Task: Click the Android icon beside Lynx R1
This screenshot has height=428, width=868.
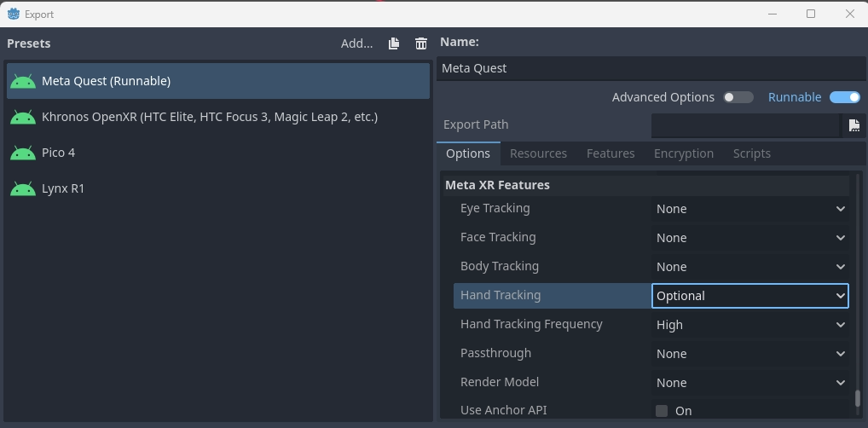Action: click(x=23, y=188)
